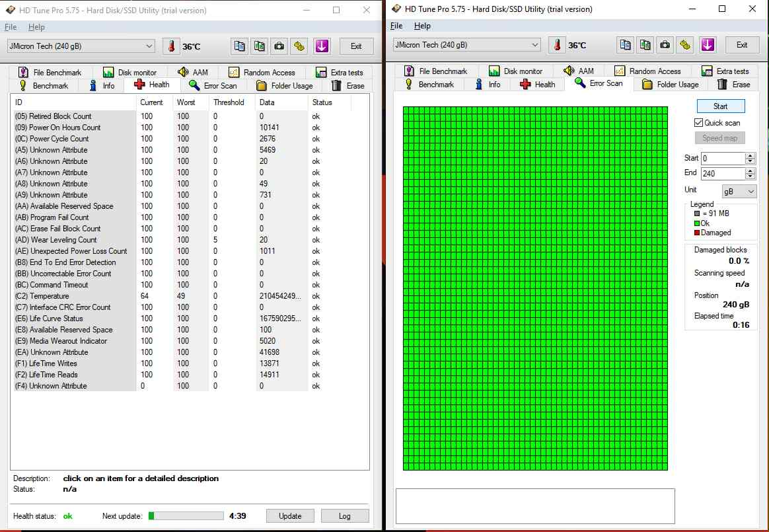The width and height of the screenshot is (769, 532).
Task: Open Benchmark tab in Health window
Action: coord(44,85)
